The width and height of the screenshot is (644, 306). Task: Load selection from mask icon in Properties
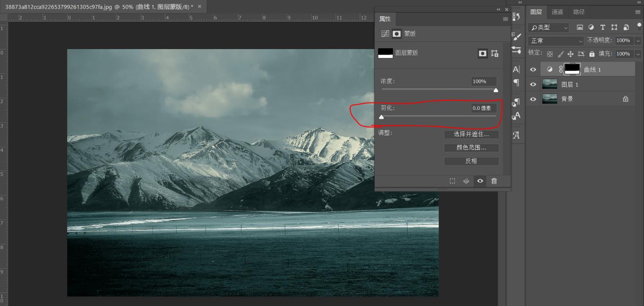coord(452,181)
